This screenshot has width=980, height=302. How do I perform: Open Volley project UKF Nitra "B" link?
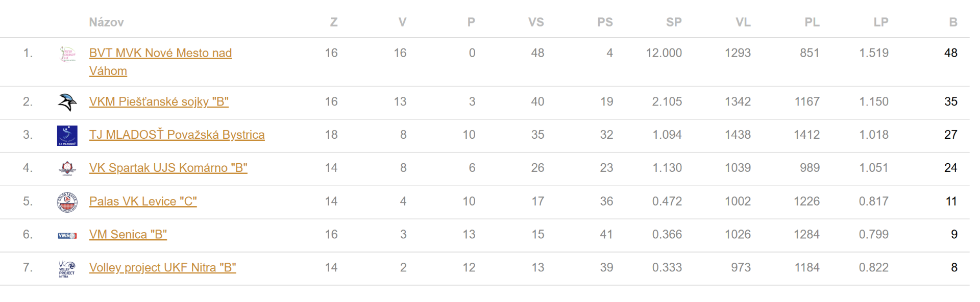[162, 268]
